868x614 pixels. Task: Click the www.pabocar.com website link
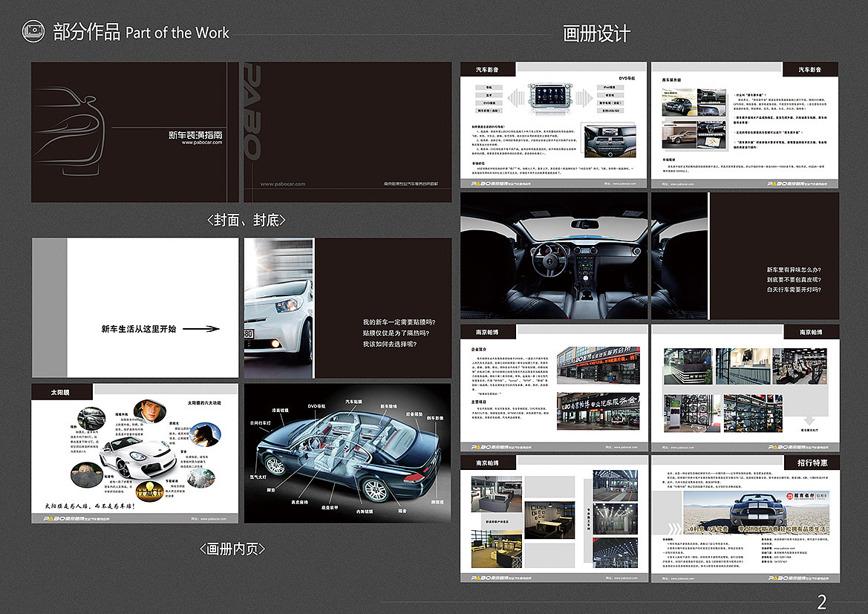tap(201, 143)
